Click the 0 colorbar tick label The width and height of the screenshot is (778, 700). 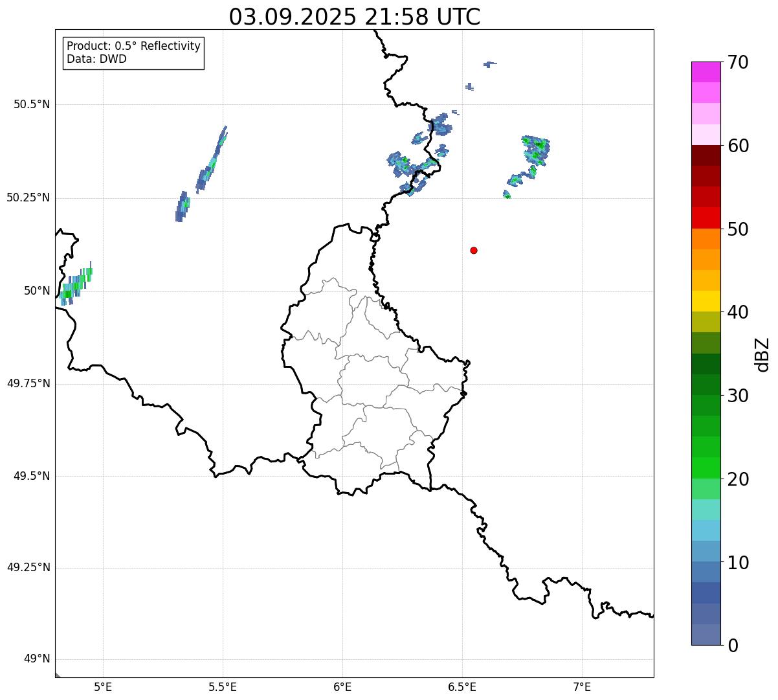pyautogui.click(x=731, y=646)
